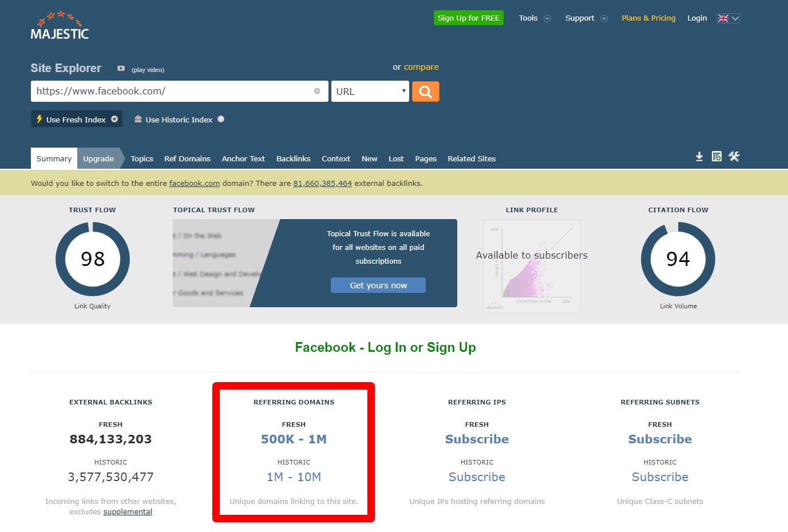Click the Citation Flow 94 gauge
Screen dimensions: 788x532
click(x=678, y=259)
